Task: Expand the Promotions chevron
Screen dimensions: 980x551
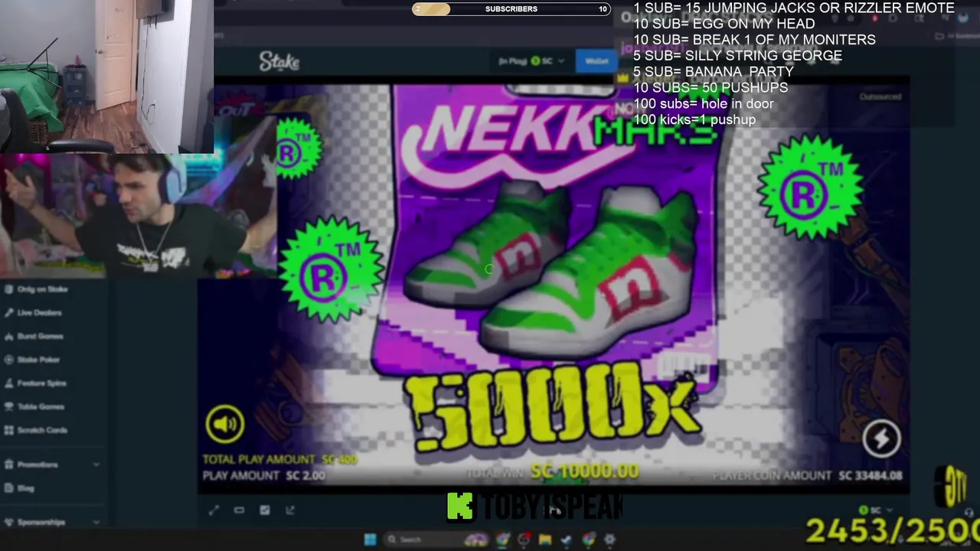Action: [x=96, y=465]
